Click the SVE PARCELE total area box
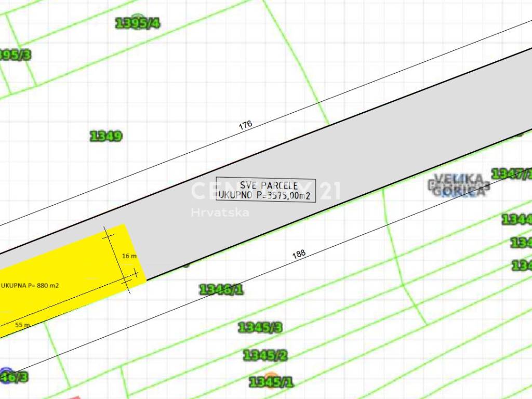 point(265,190)
